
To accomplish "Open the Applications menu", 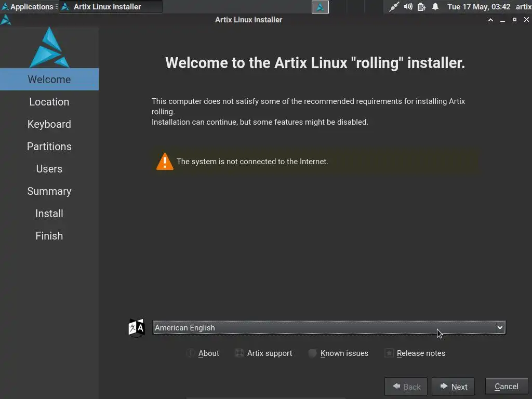I will (x=28, y=7).
